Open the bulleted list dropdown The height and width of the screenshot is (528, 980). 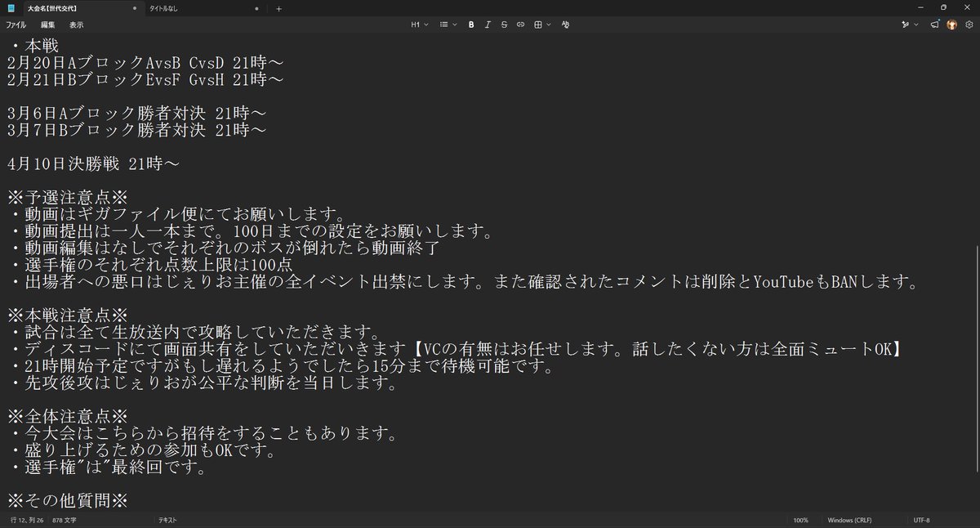click(x=448, y=25)
